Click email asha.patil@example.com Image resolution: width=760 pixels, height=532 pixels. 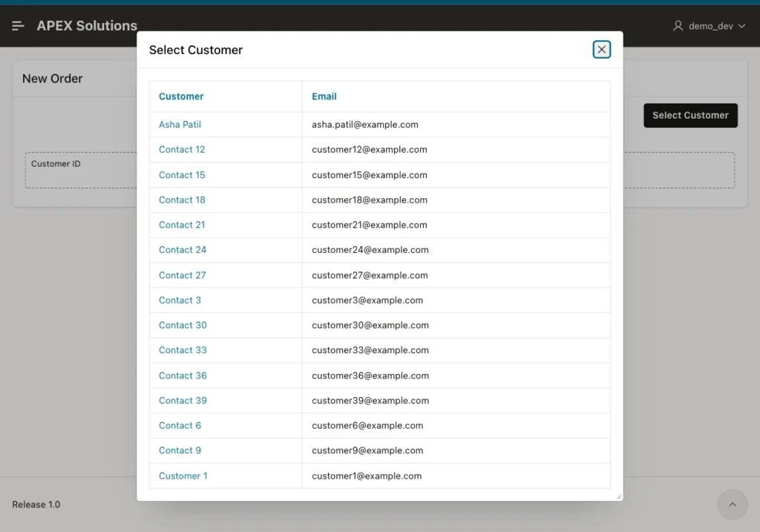click(365, 125)
